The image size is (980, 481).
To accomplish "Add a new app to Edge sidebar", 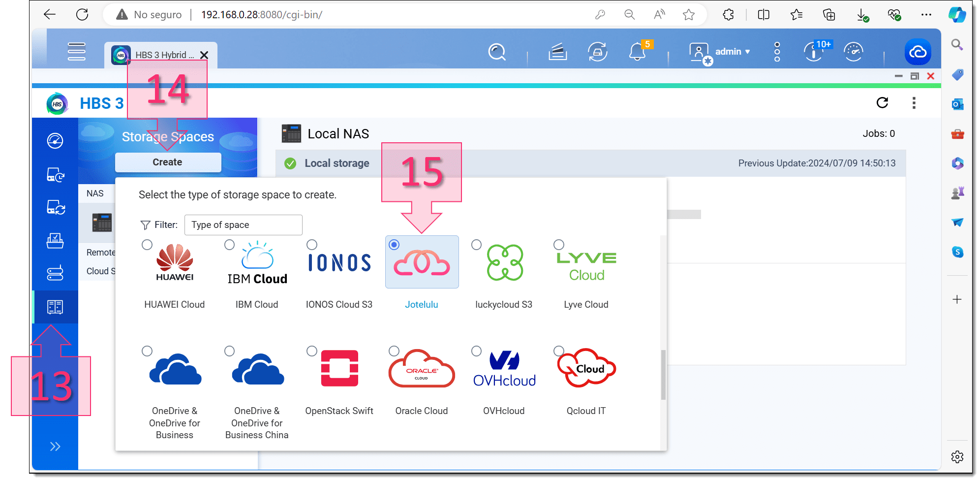I will click(957, 299).
